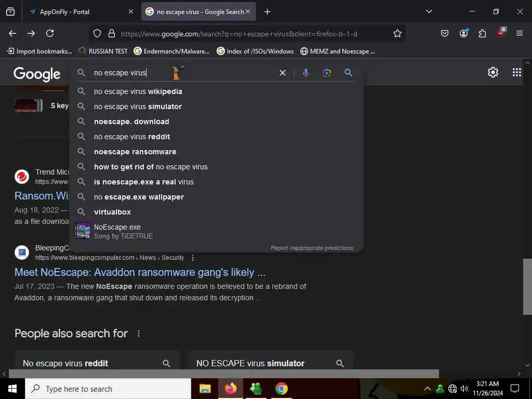
Task: Go forward one page
Action: (x=31, y=33)
